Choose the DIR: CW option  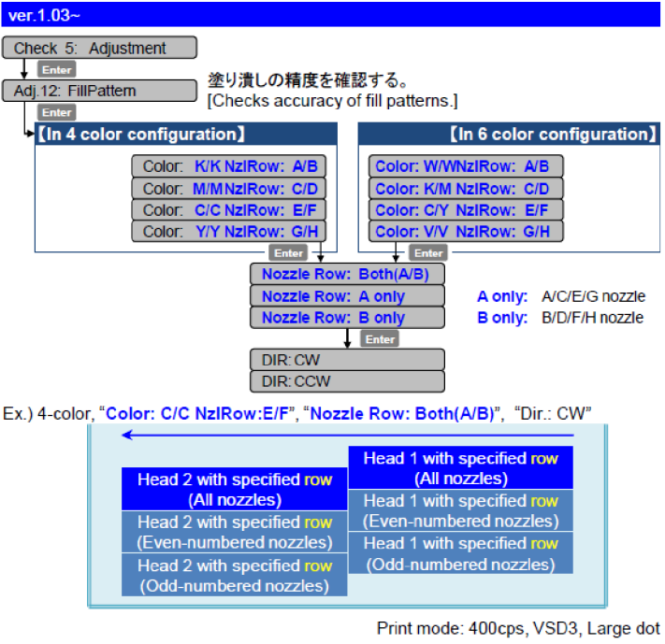point(346,361)
